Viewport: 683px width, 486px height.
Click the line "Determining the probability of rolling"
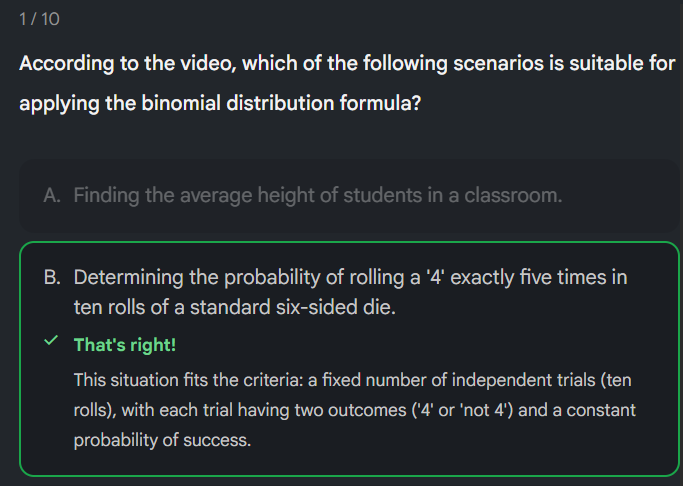[x=350, y=277]
